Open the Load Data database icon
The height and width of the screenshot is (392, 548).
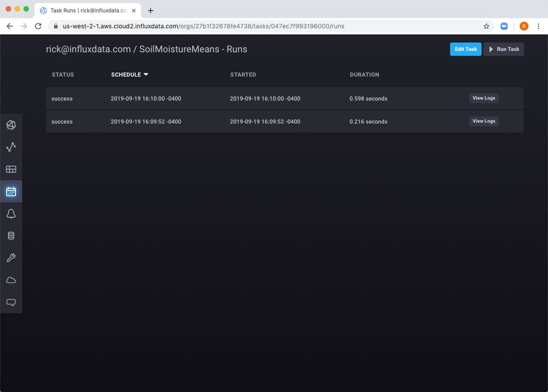[11, 236]
